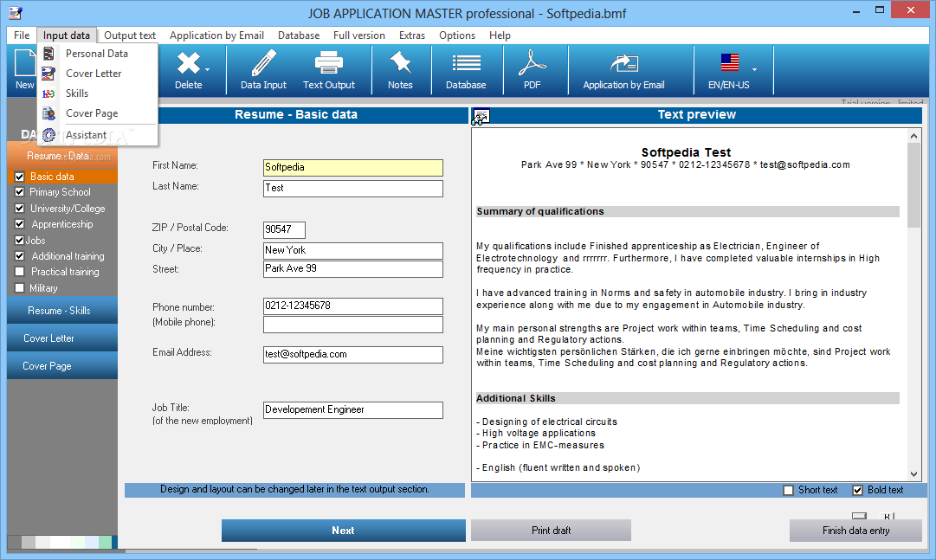This screenshot has height=560, width=936.
Task: Click the text preview scroll down arrow
Action: click(913, 474)
